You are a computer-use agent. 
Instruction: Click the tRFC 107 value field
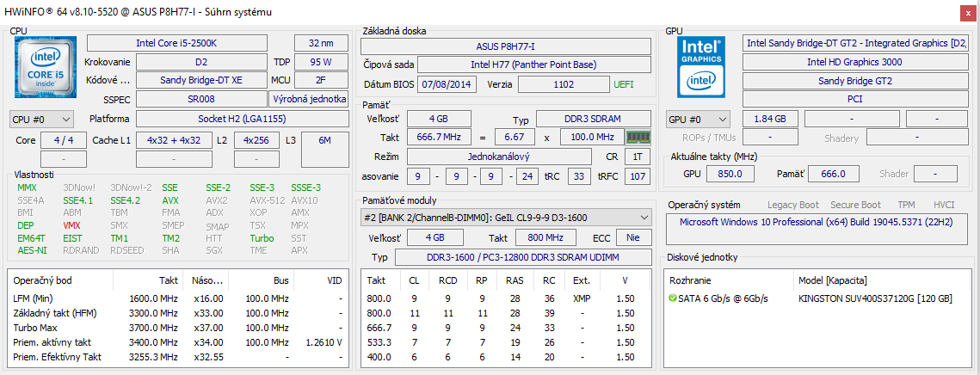point(637,176)
